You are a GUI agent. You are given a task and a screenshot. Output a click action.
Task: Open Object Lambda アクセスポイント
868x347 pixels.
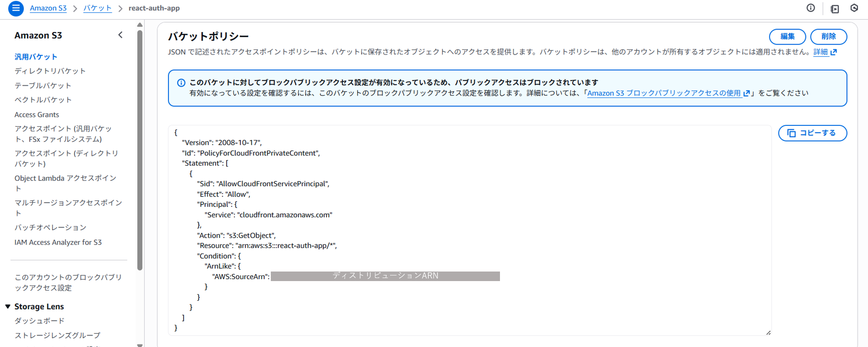click(66, 183)
